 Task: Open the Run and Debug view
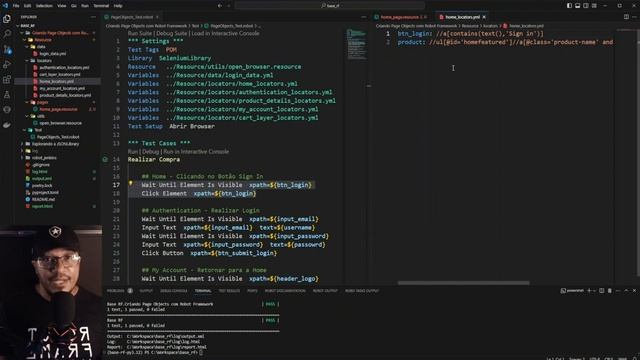click(x=7, y=64)
